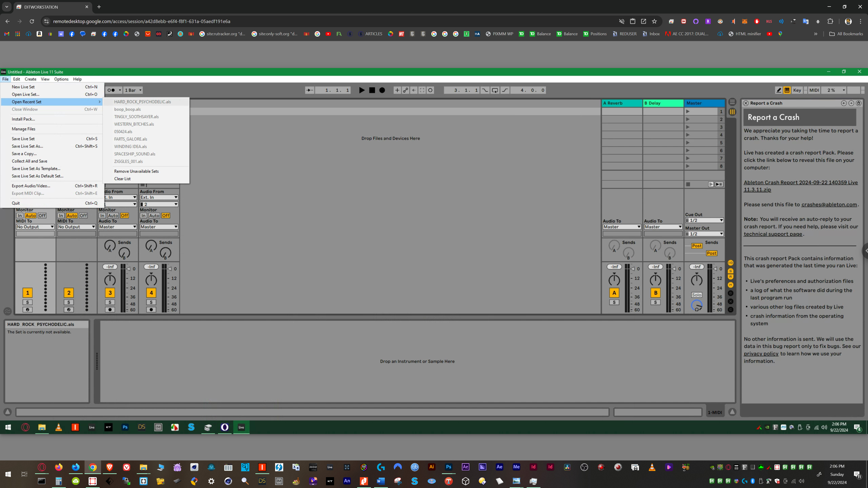868x488 pixels.
Task: Click Clear List in recent sets submenu
Action: click(146, 179)
